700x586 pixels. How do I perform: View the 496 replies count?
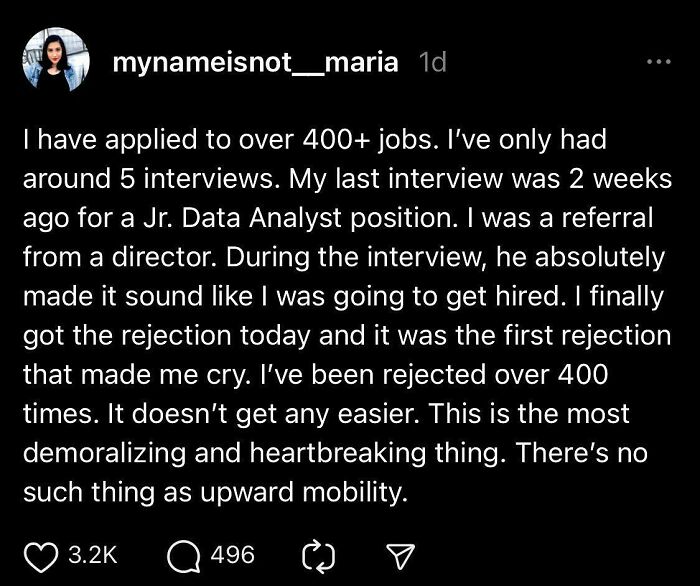[234, 554]
